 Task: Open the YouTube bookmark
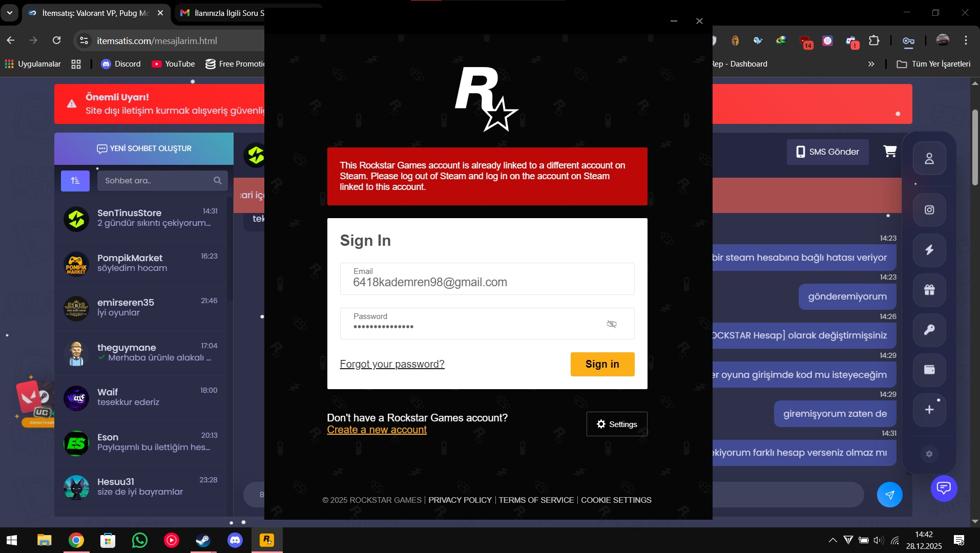(x=173, y=64)
